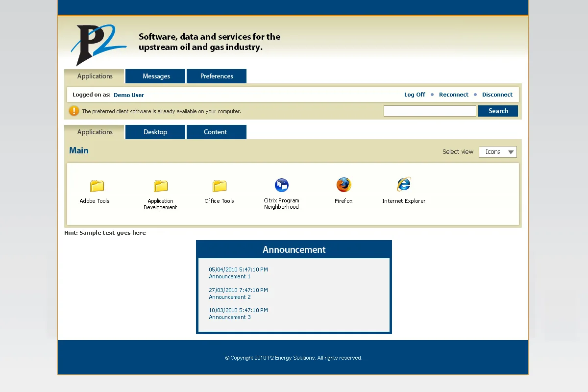Click the Adobe Tools label text
This screenshot has width=588, height=392.
[95, 201]
